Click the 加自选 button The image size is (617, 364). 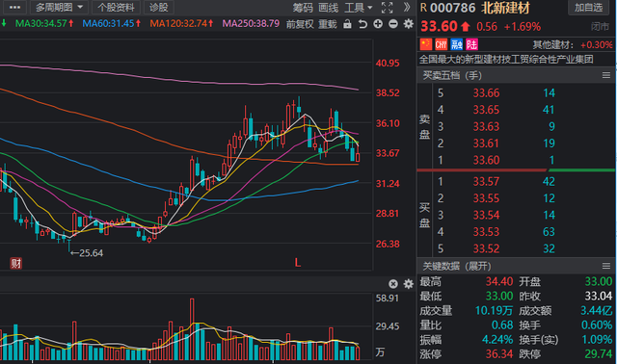(588, 8)
